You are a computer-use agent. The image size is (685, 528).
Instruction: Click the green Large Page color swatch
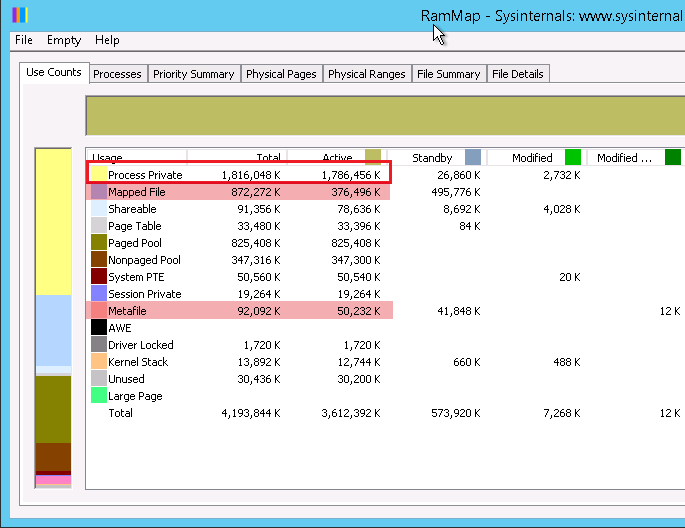[99, 396]
